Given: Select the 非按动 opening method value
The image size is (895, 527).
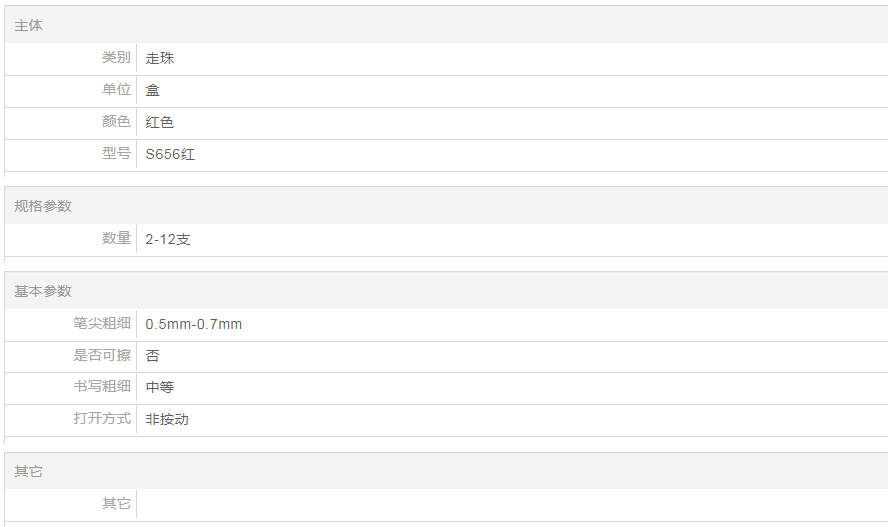Looking at the screenshot, I should pyautogui.click(x=167, y=419).
